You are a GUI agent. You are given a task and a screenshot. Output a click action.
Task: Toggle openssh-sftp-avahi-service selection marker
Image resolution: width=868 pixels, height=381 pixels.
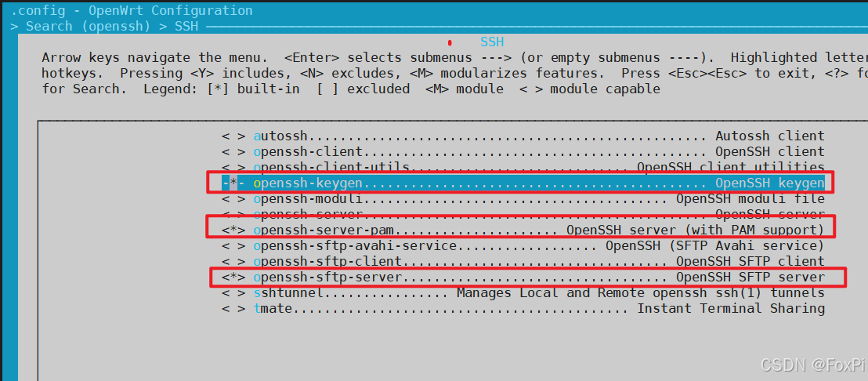coord(233,245)
